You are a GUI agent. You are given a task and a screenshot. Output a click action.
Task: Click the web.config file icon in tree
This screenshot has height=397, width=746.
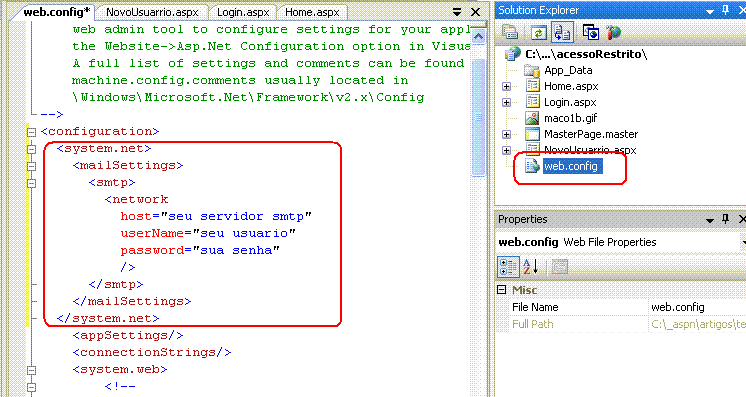coord(532,166)
